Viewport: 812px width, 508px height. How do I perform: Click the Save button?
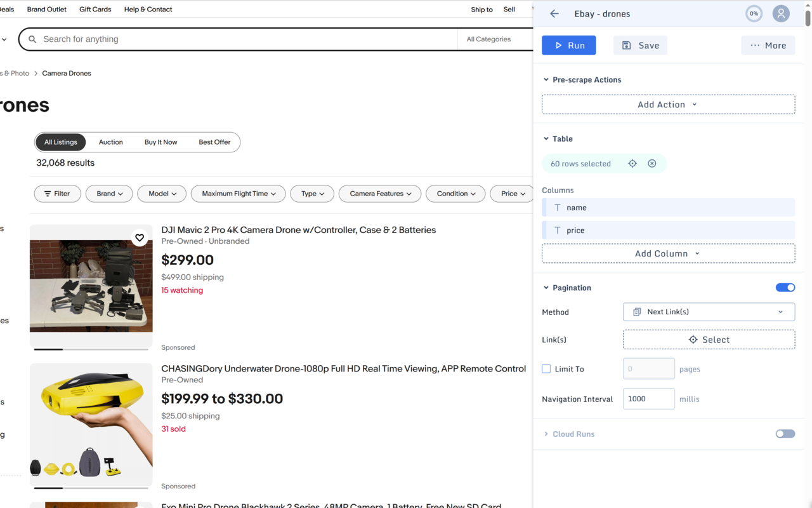coord(640,45)
